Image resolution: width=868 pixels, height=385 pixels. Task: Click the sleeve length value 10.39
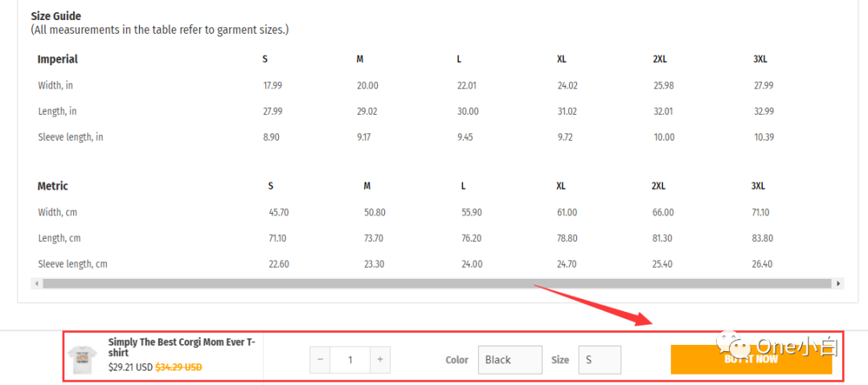pyautogui.click(x=764, y=137)
